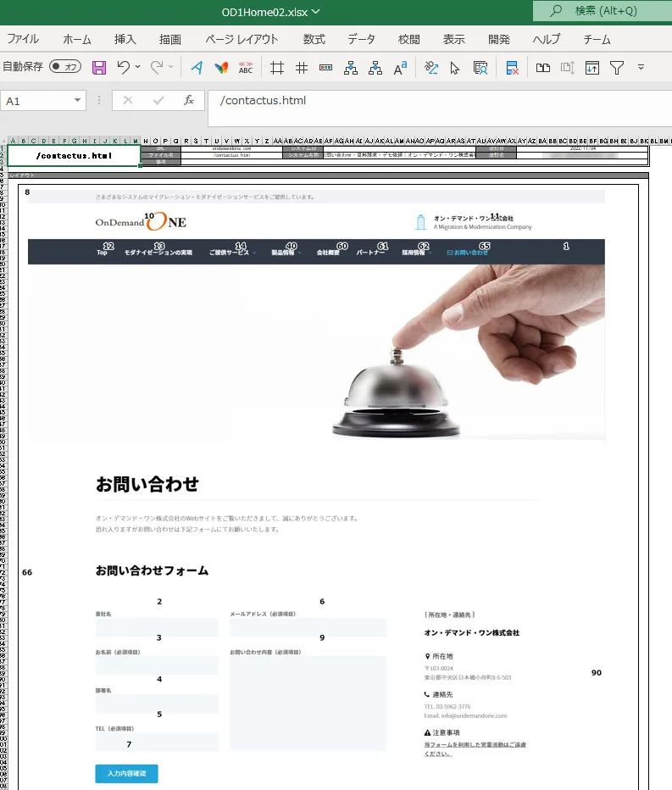Image resolution: width=672 pixels, height=790 pixels.
Task: Click the Undo arrow icon
Action: pos(124,67)
